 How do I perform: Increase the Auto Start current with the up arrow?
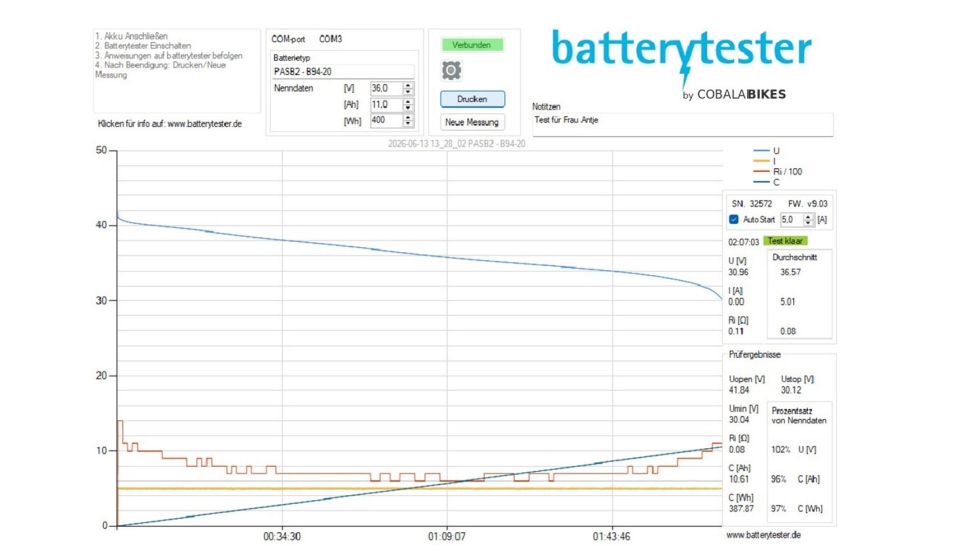pyautogui.click(x=808, y=216)
